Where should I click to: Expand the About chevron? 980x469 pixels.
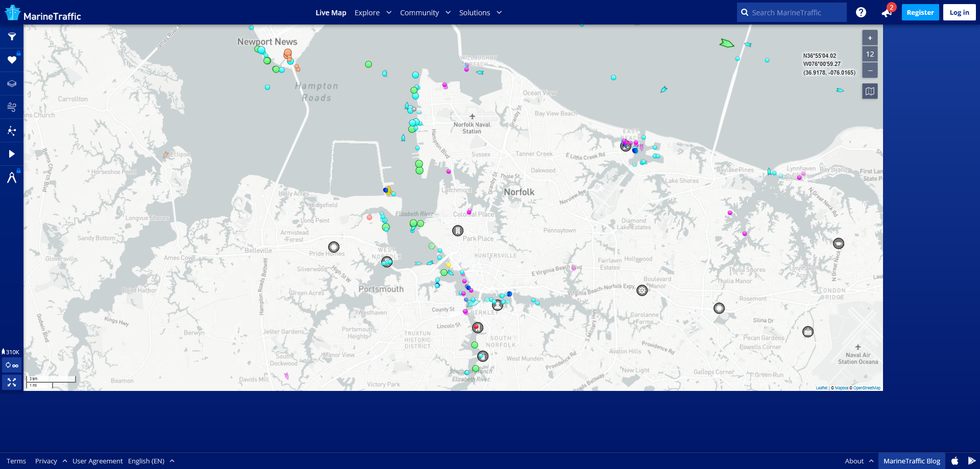point(871,461)
